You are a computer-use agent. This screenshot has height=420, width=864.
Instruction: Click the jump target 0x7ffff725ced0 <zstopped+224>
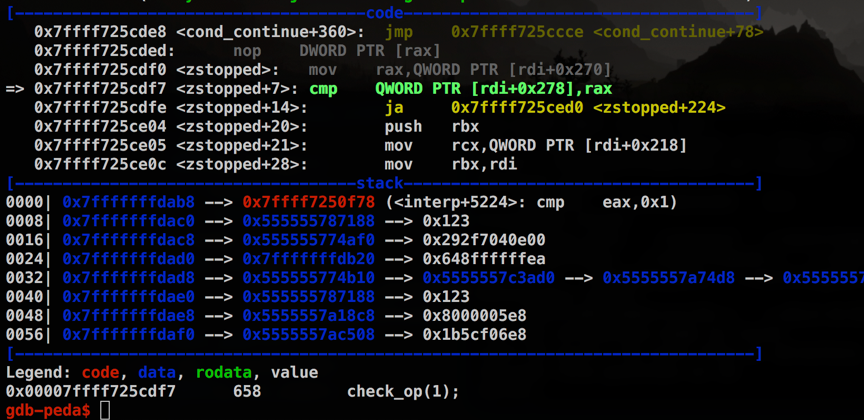pyautogui.click(x=588, y=107)
